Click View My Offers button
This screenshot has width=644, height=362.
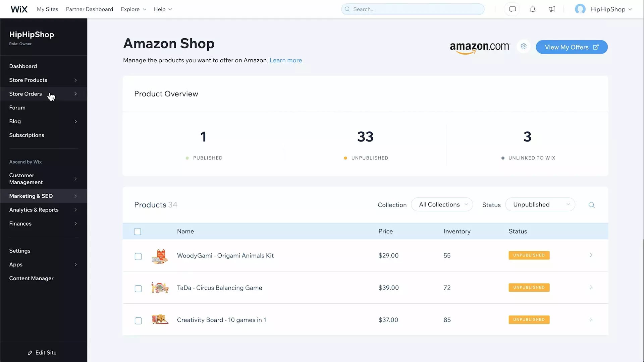(x=572, y=47)
